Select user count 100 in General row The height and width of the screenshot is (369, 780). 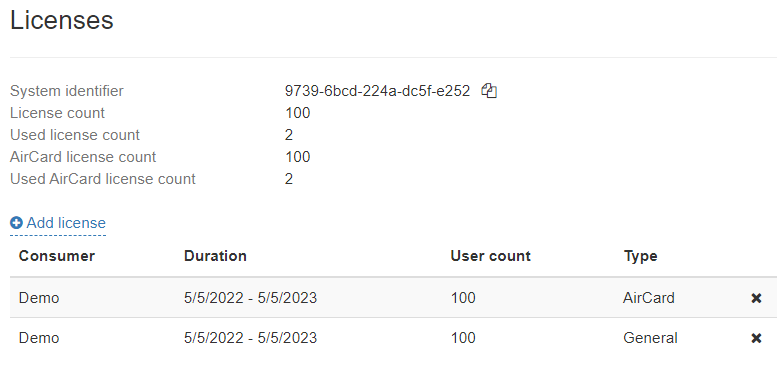(463, 338)
